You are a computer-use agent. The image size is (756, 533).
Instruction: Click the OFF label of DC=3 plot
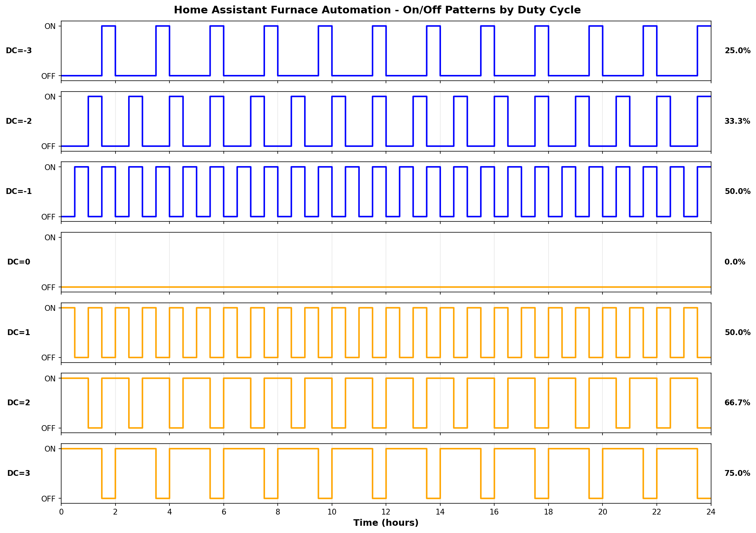pyautogui.click(x=49, y=499)
